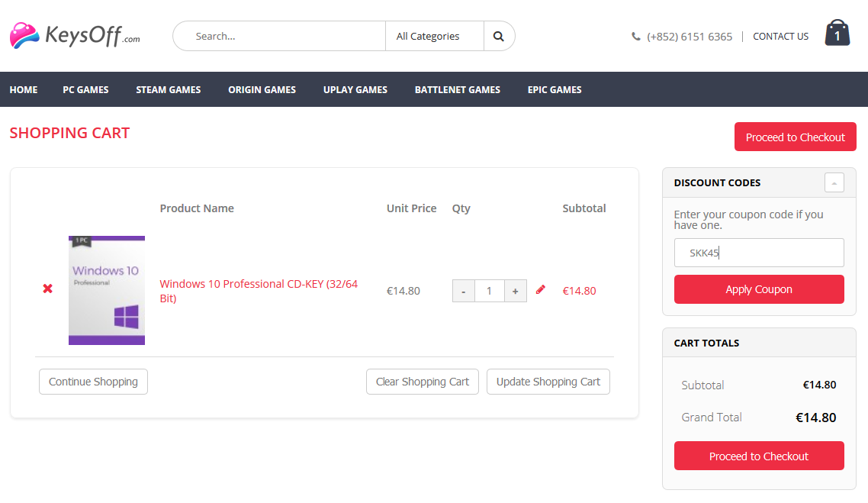Click the Cart Totals heading
Screen dimensions: 868x503
tap(706, 343)
